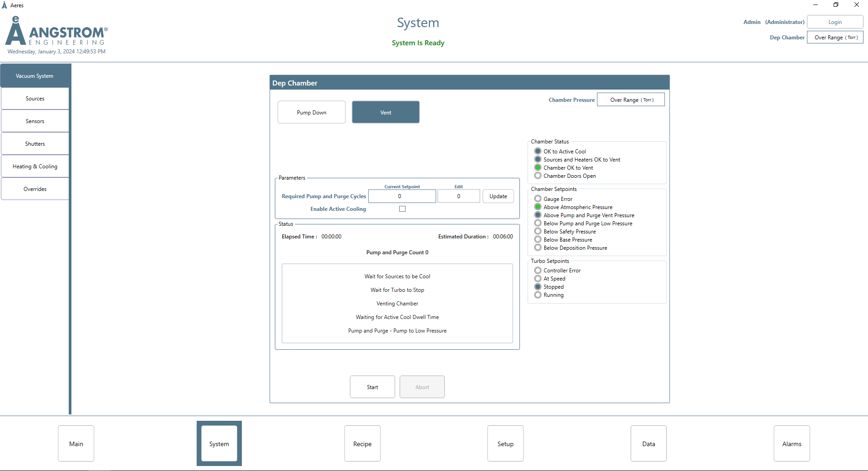Click Update for pump and purge cycles
This screenshot has height=471, width=868.
pyautogui.click(x=498, y=196)
